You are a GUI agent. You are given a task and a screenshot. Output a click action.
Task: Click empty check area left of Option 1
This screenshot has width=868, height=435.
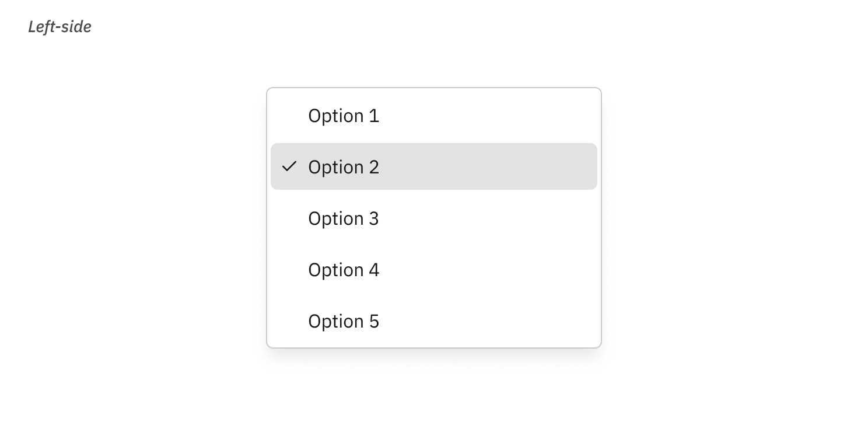(289, 116)
